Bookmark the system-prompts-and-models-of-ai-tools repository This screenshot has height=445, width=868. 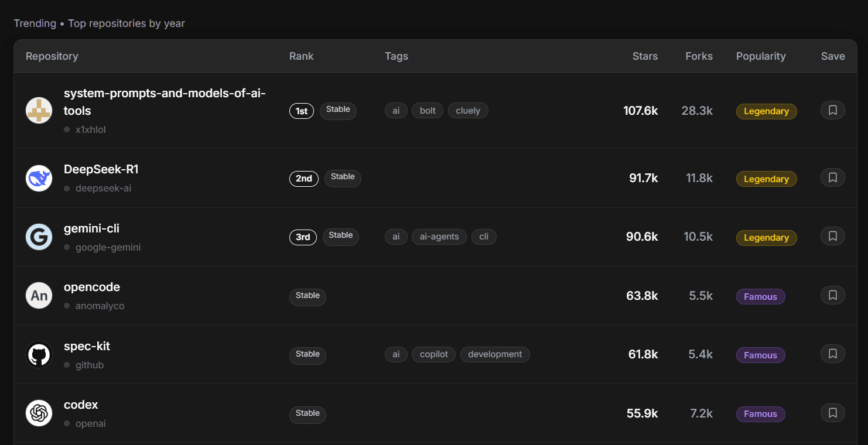[832, 110]
